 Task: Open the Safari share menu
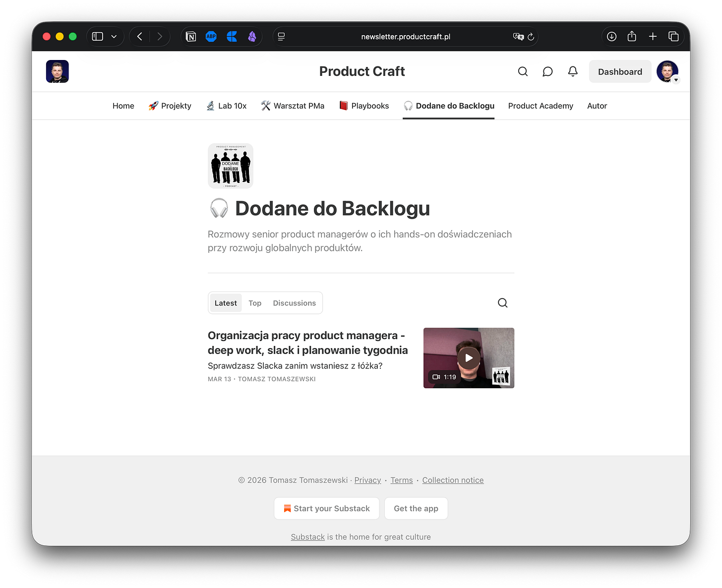[632, 36]
